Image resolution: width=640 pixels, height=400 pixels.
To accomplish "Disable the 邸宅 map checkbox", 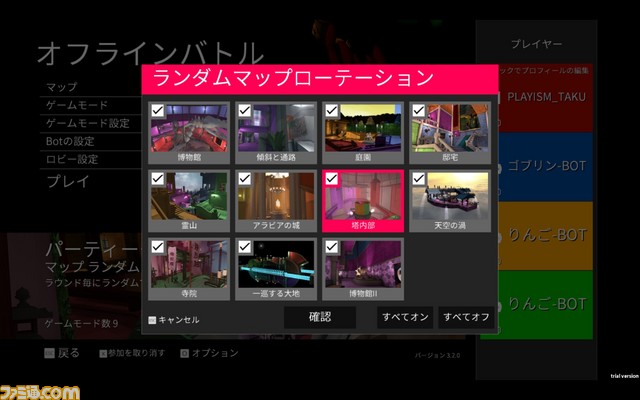I will pyautogui.click(x=418, y=110).
